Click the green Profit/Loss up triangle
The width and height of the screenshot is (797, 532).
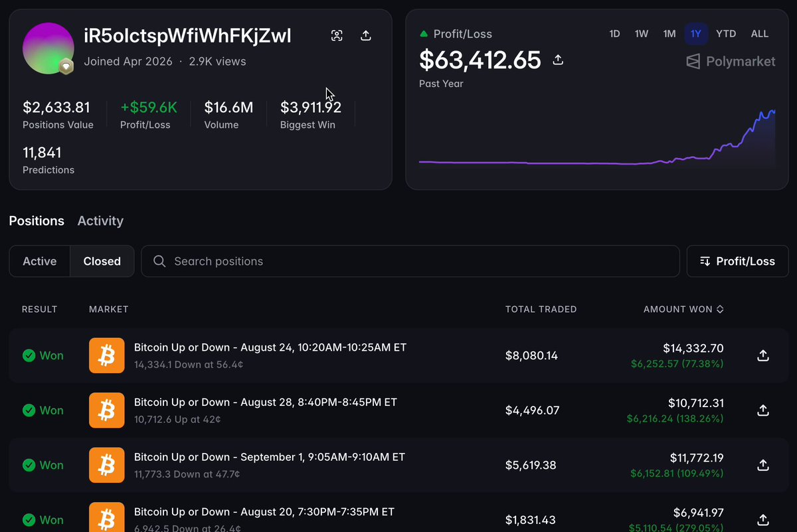coord(424,34)
